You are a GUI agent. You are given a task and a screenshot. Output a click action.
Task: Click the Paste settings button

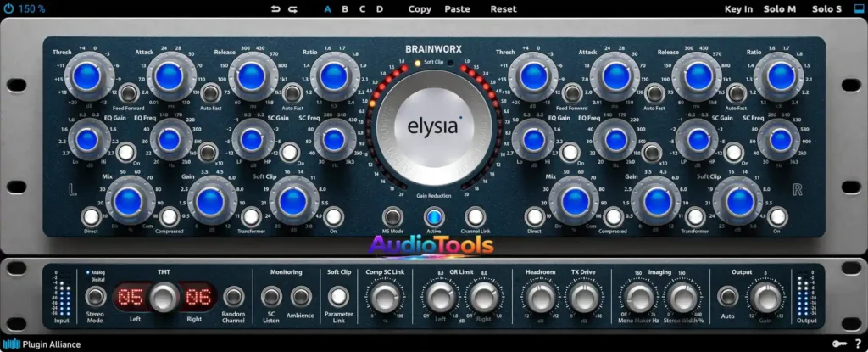[x=457, y=8]
